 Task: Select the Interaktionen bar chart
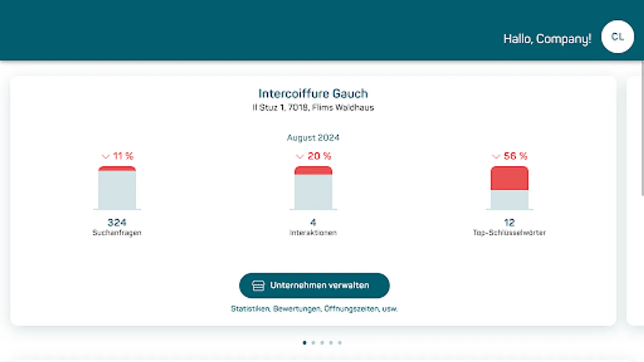(x=314, y=187)
